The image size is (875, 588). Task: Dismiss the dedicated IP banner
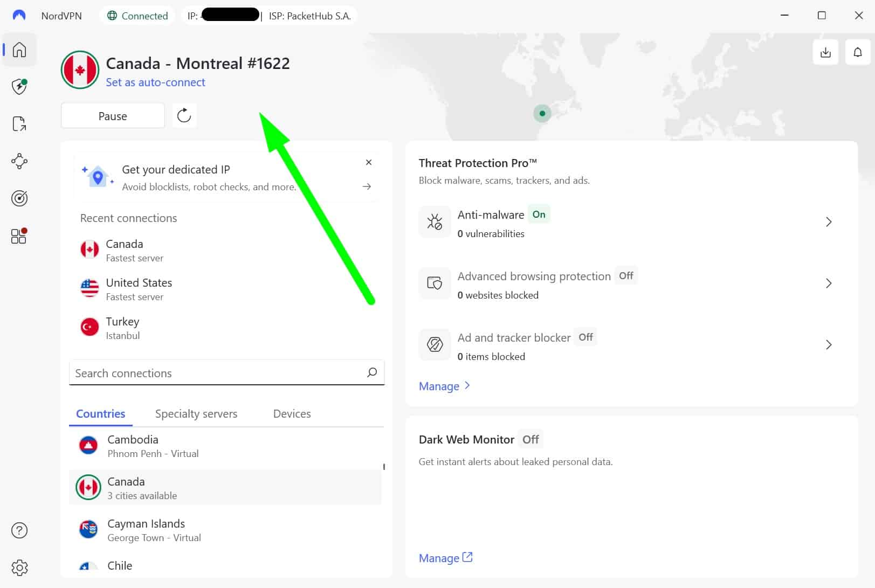click(x=369, y=162)
